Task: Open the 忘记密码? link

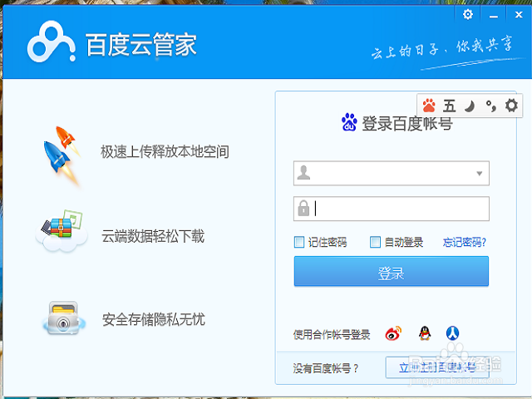Action: (464, 242)
